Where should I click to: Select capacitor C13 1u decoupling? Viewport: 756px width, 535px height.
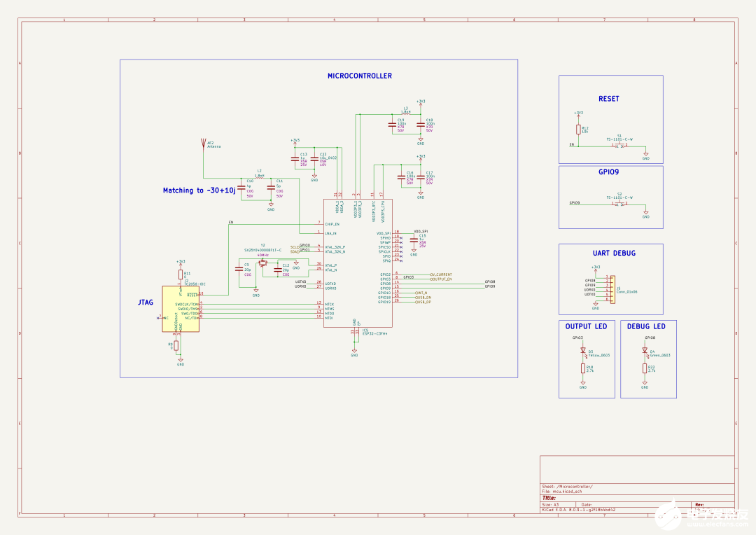295,159
